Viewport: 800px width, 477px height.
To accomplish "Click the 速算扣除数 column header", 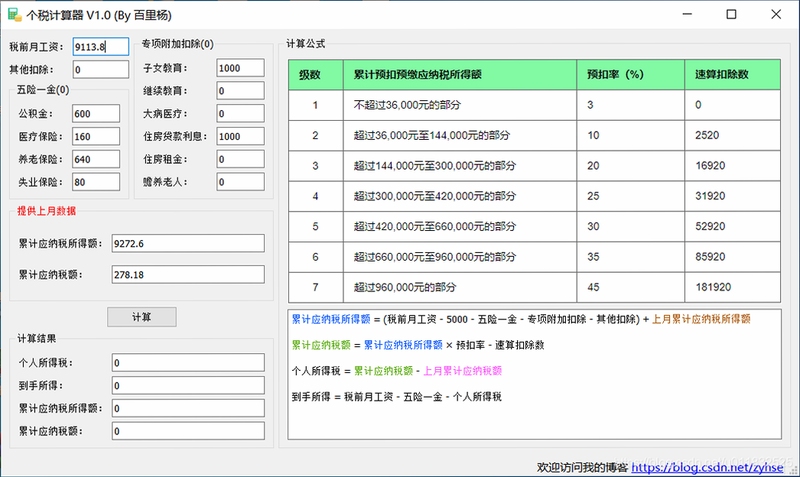I will click(x=733, y=74).
